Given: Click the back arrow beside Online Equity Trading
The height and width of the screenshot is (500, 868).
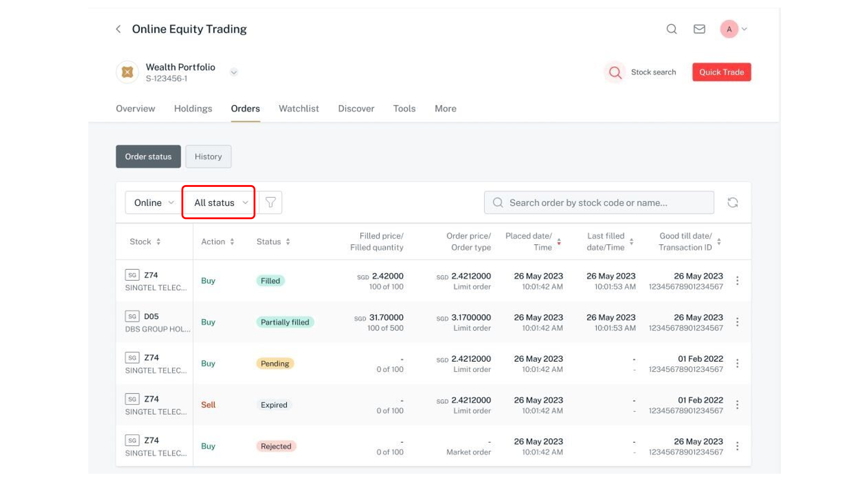Looking at the screenshot, I should point(118,29).
